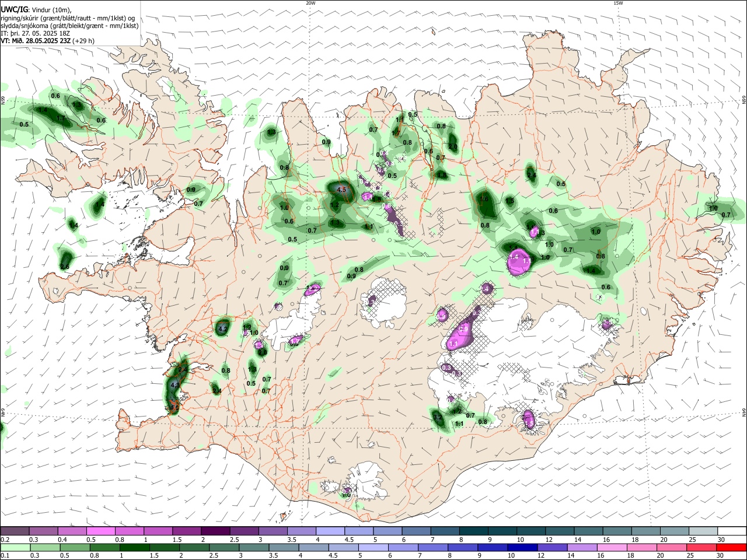Click the title text 'UWC/IG: Vindur (10m),'
The height and width of the screenshot is (560, 747).
coord(36,10)
